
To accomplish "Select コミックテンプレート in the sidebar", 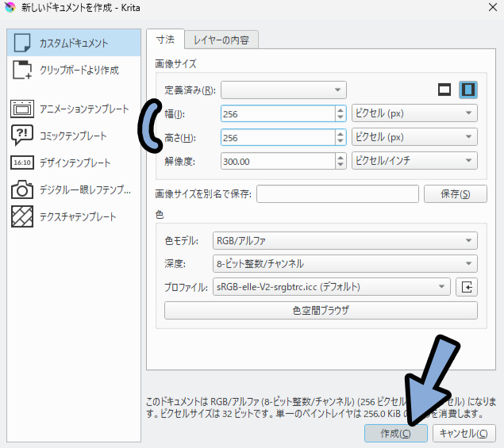I will [74, 136].
